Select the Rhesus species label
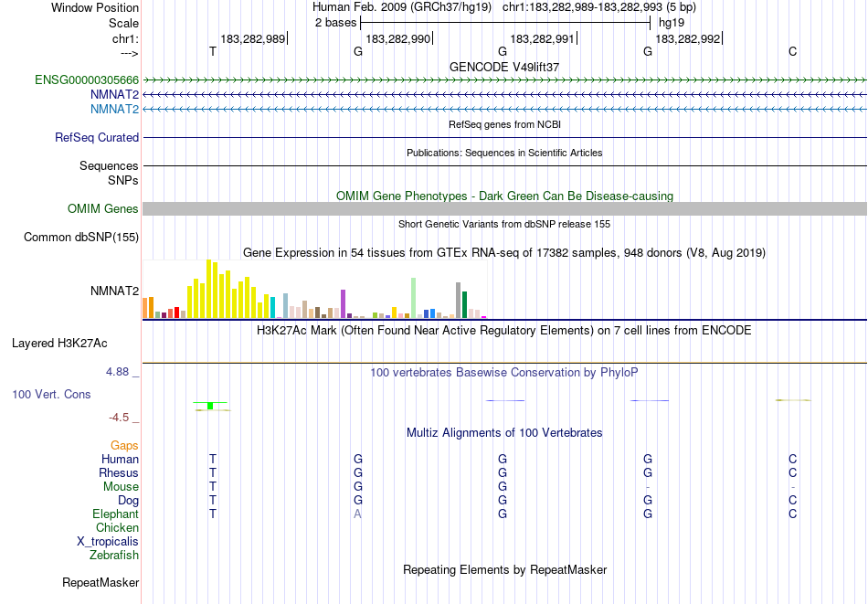Viewport: 868px width, 604px height. [x=119, y=472]
